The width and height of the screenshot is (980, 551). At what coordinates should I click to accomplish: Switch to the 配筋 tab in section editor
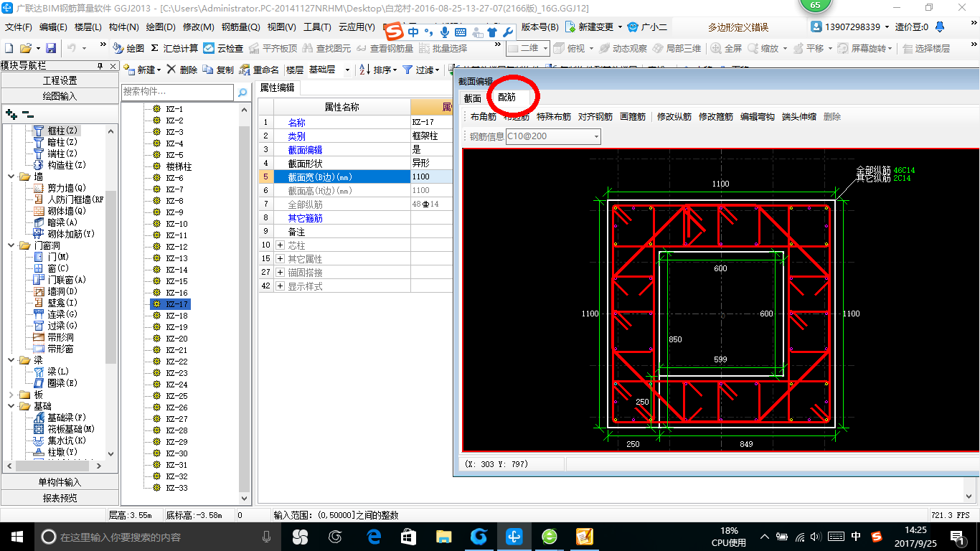(x=507, y=97)
